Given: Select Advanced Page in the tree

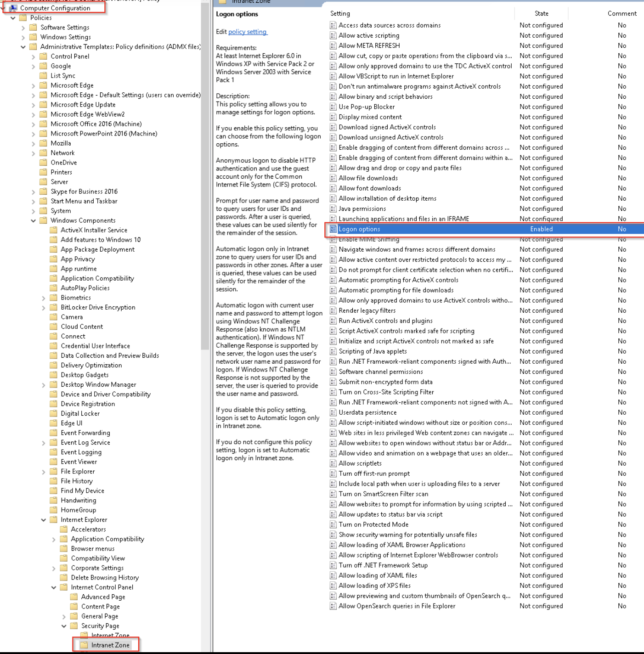Looking at the screenshot, I should click(x=103, y=597).
